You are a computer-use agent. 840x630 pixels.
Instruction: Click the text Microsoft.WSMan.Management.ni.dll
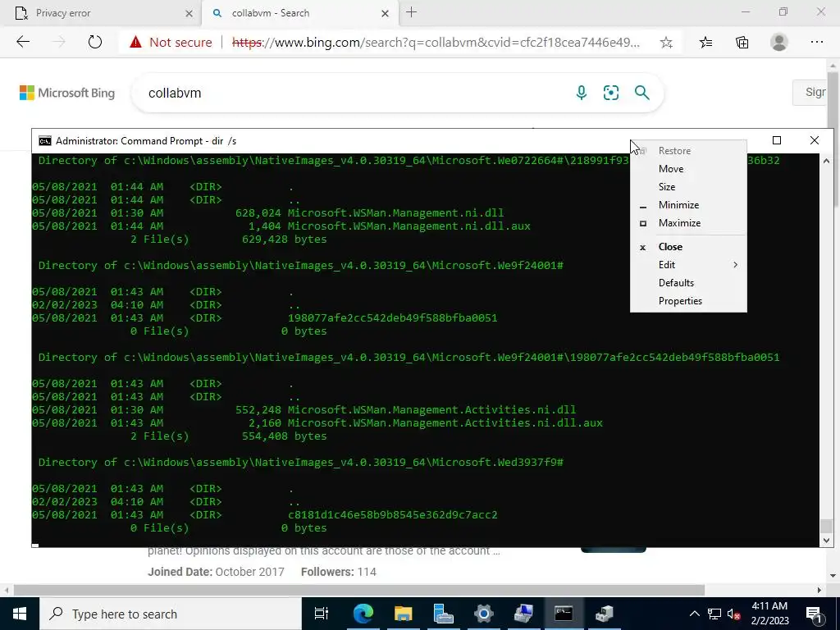[396, 212]
